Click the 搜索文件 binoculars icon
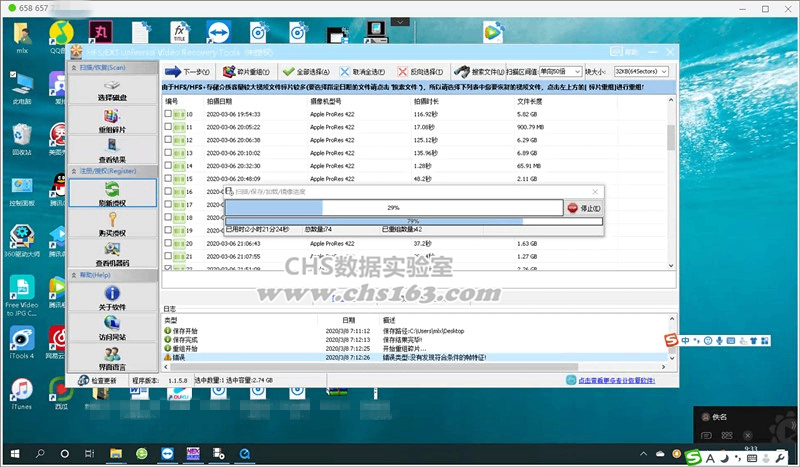This screenshot has height=467, width=800. pyautogui.click(x=461, y=71)
